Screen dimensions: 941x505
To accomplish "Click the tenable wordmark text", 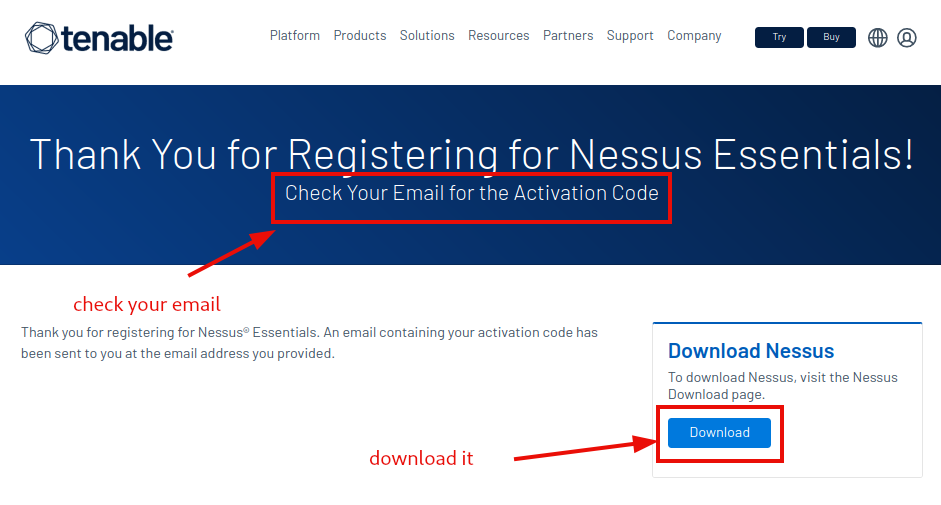I will (x=117, y=38).
